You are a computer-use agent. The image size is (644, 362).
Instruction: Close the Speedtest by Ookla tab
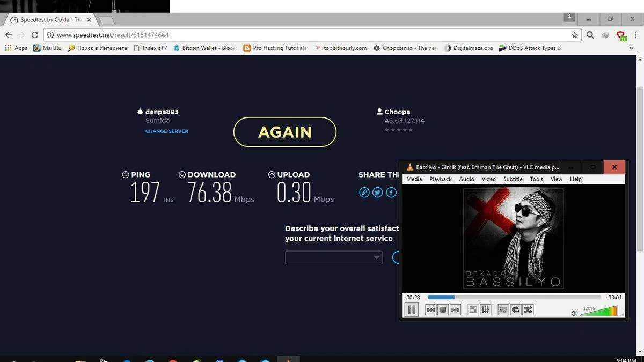click(89, 20)
